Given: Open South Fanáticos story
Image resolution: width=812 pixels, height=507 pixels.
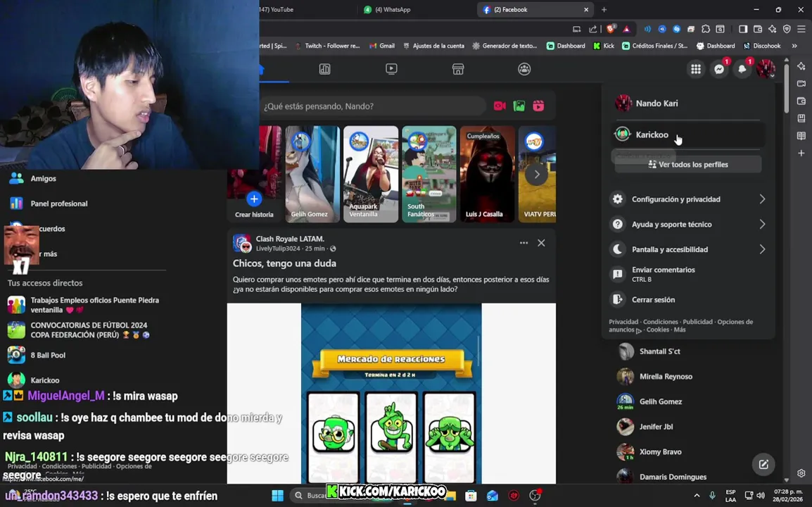Looking at the screenshot, I should click(429, 174).
